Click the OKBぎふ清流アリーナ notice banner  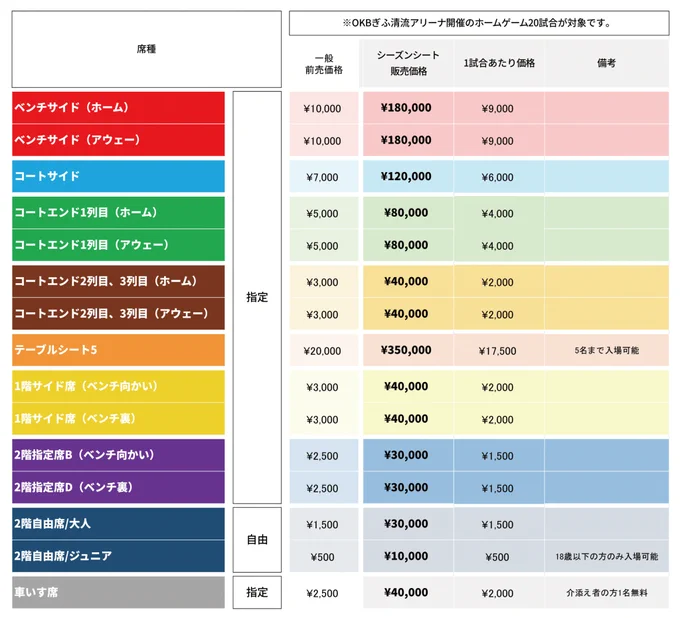click(x=479, y=23)
